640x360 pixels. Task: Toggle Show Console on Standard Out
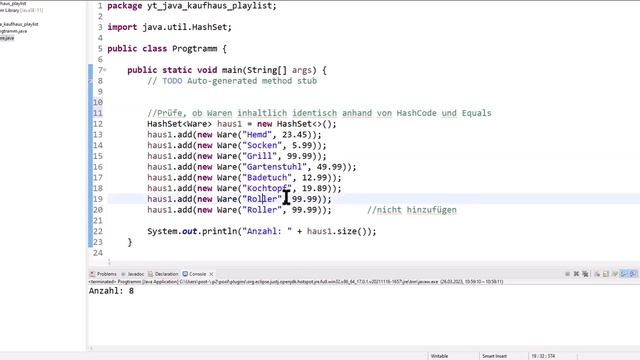click(x=624, y=274)
